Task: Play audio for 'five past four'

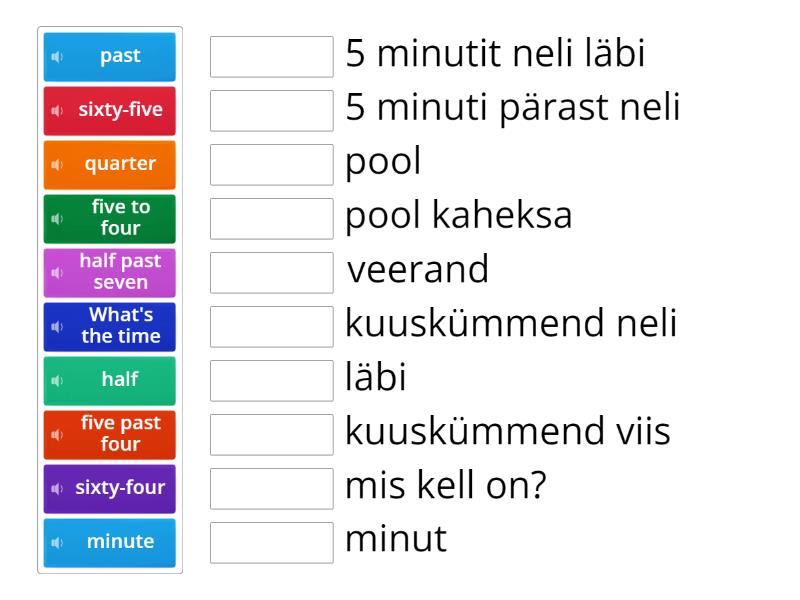Action: click(x=57, y=435)
